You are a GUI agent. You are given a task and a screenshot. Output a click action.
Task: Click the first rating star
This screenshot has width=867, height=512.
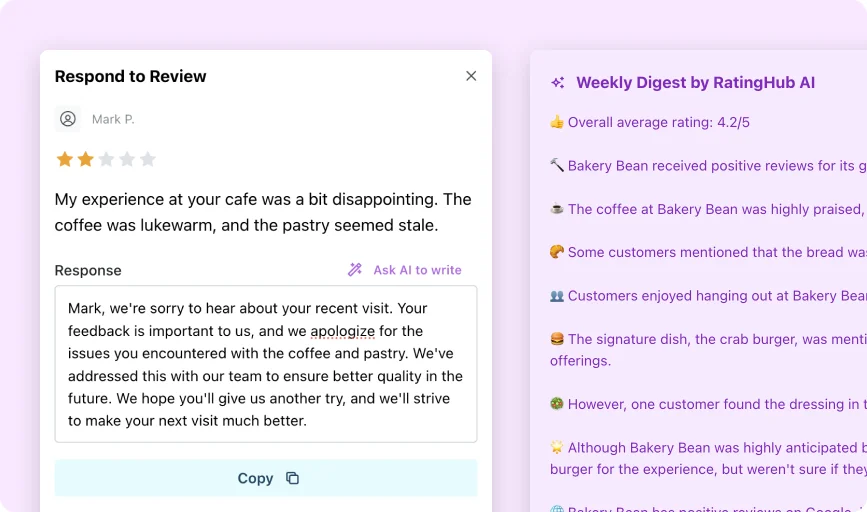coord(65,159)
